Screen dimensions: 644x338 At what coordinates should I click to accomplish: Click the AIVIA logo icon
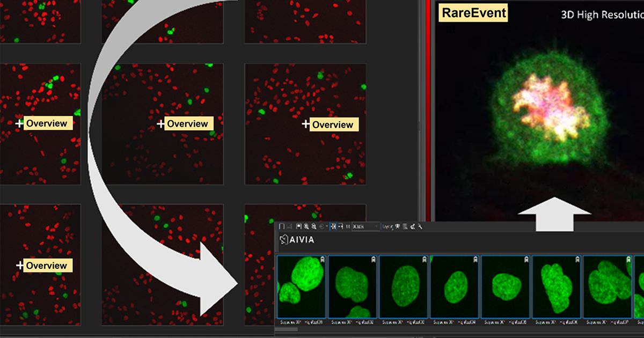pyautogui.click(x=283, y=240)
